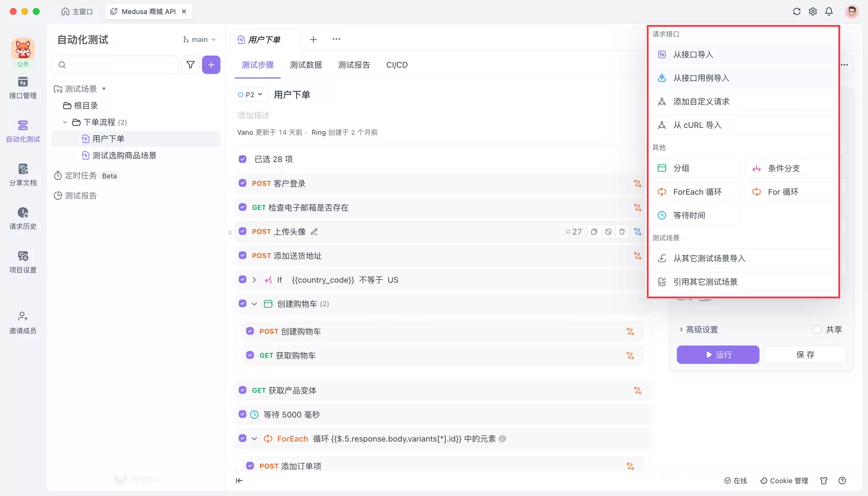Toggle the 已选 28 项 select-all checkbox
The width and height of the screenshot is (868, 496).
click(x=243, y=160)
